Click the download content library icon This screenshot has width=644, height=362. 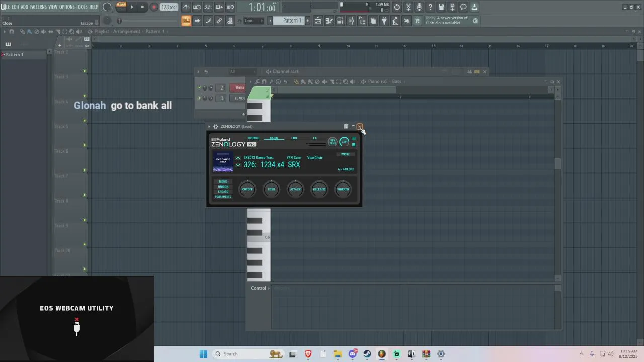(x=474, y=7)
